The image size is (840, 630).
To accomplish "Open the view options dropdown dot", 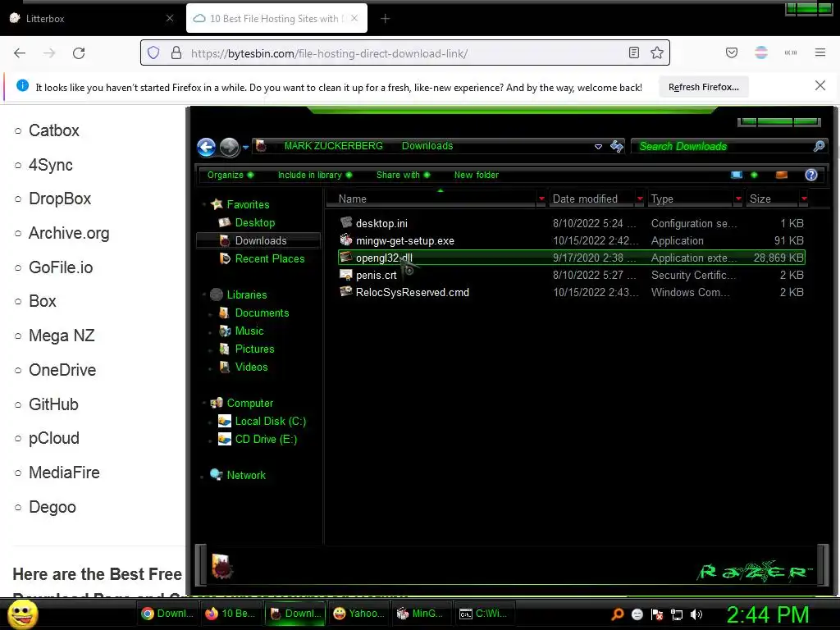I will (x=755, y=176).
